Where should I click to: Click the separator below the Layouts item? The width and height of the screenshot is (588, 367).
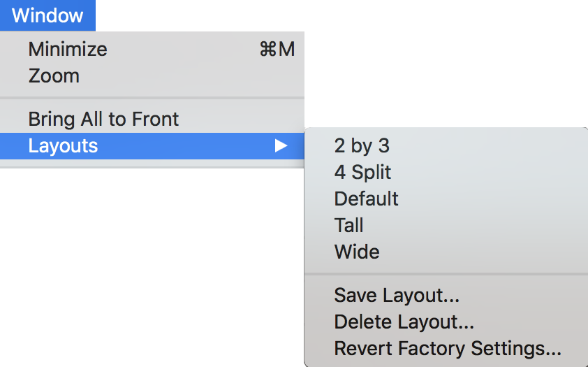[152, 167]
